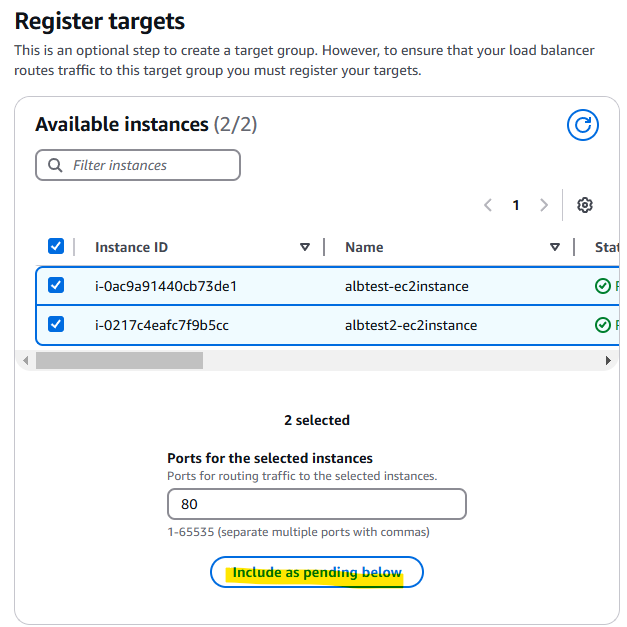
Task: Click status icon for albtest2-ec2instance
Action: [603, 325]
